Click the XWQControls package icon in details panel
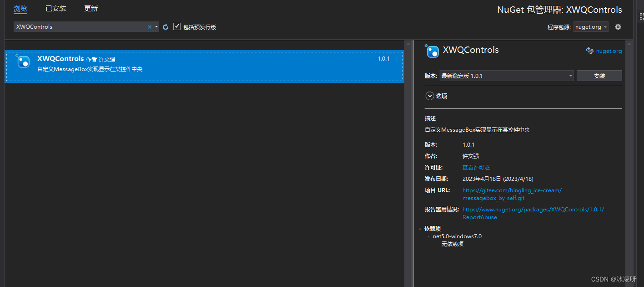This screenshot has height=287, width=644. tap(432, 51)
